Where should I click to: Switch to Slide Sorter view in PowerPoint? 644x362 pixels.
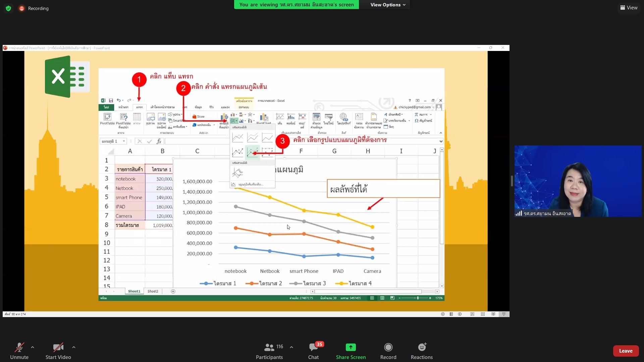(483, 314)
